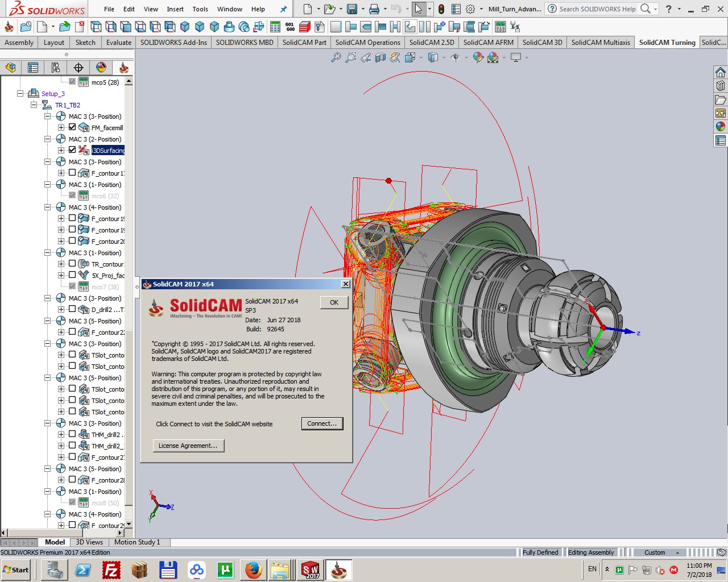Click the Apply Scene icon
This screenshot has width=728, height=582.
tap(493, 57)
